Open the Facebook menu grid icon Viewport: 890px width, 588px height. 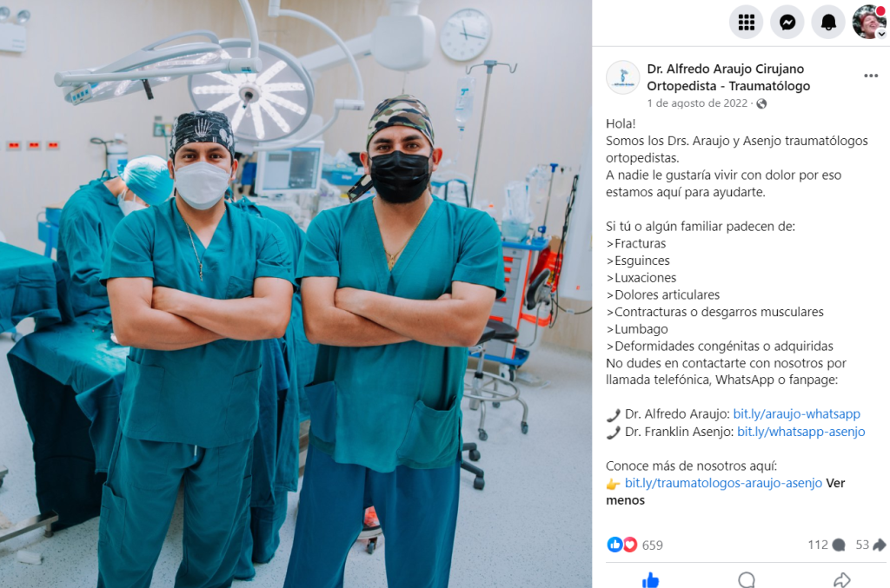[x=746, y=23]
